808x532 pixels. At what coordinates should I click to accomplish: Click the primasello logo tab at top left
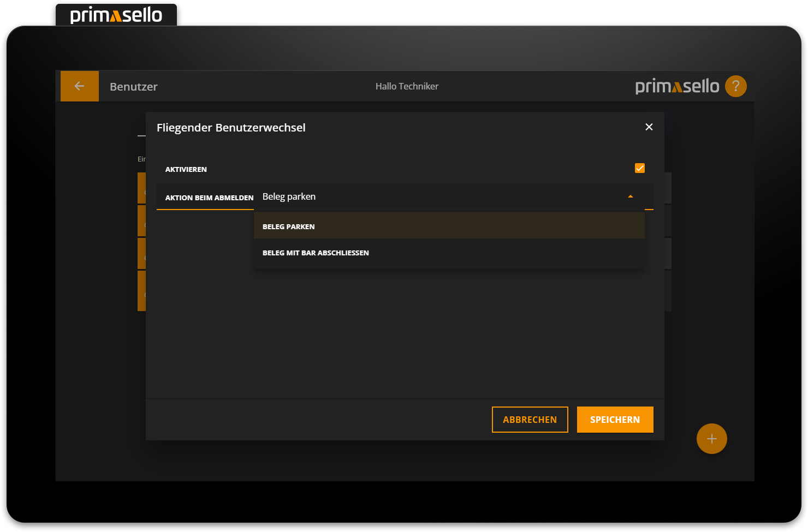pyautogui.click(x=116, y=15)
